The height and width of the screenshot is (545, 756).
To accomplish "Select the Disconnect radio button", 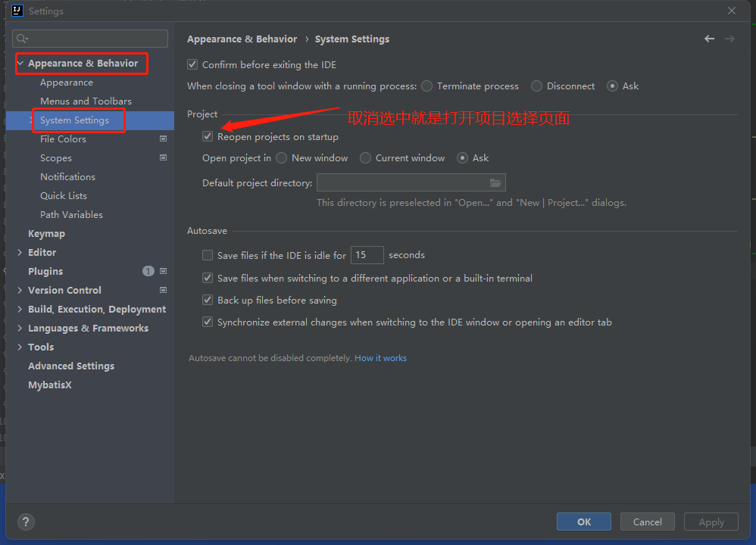I will 536,86.
